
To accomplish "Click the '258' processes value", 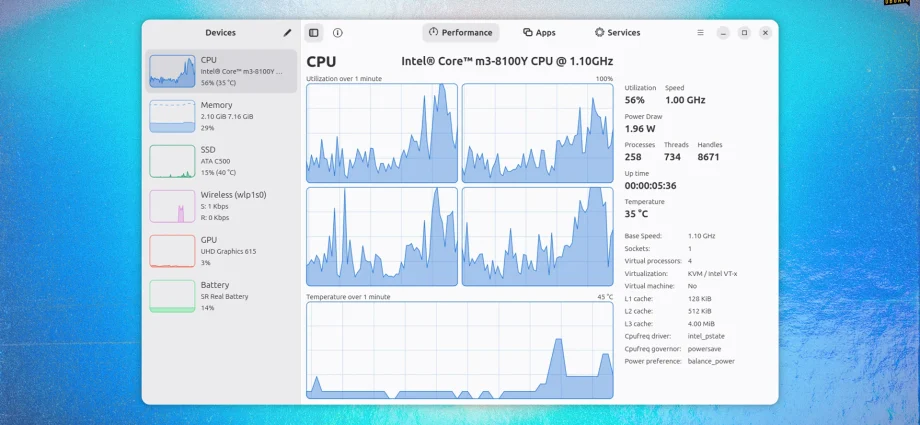I will click(632, 157).
